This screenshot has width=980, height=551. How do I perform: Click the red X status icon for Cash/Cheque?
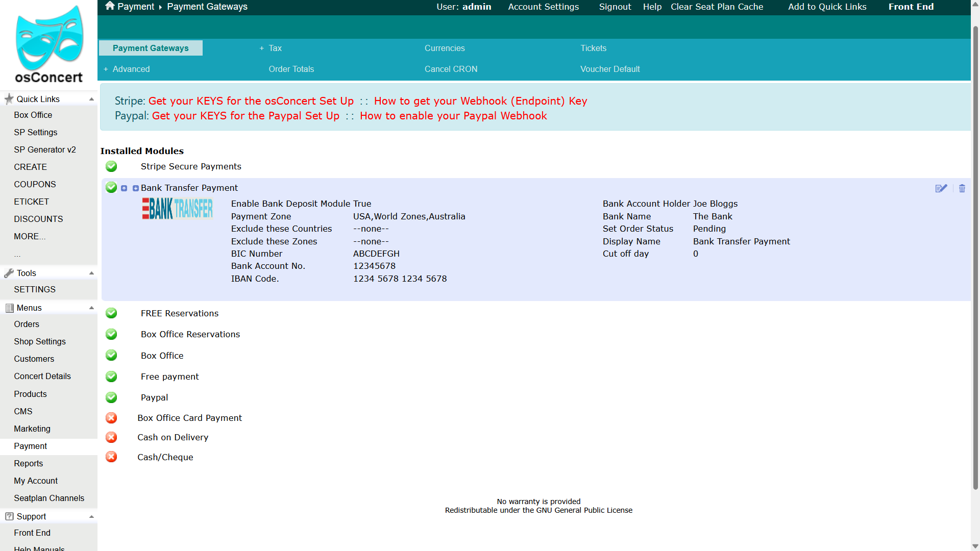111,457
